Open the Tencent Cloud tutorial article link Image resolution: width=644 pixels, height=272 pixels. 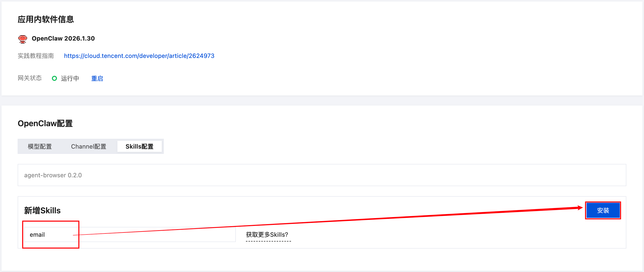pos(139,56)
